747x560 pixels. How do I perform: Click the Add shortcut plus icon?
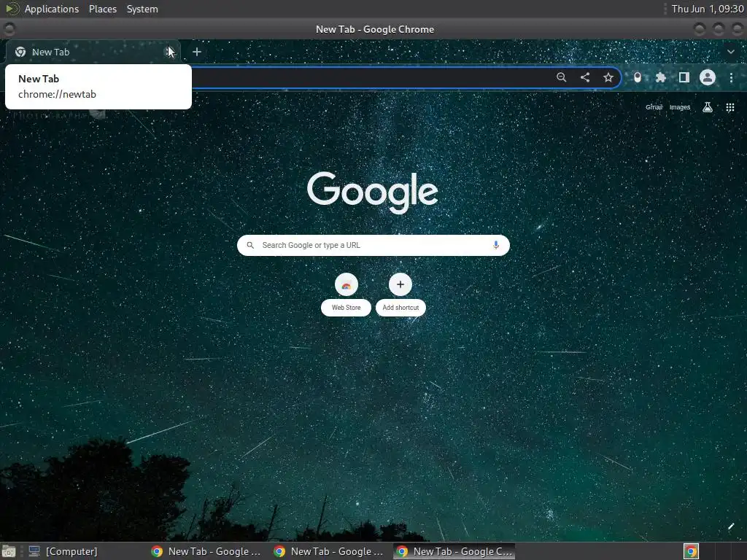click(400, 285)
